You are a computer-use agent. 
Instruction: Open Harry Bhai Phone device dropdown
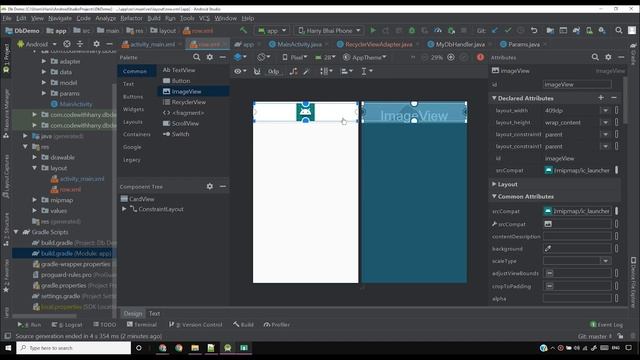(x=329, y=31)
